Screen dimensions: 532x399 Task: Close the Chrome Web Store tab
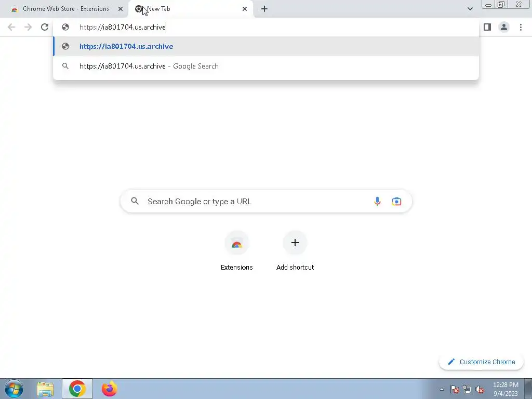[121, 9]
